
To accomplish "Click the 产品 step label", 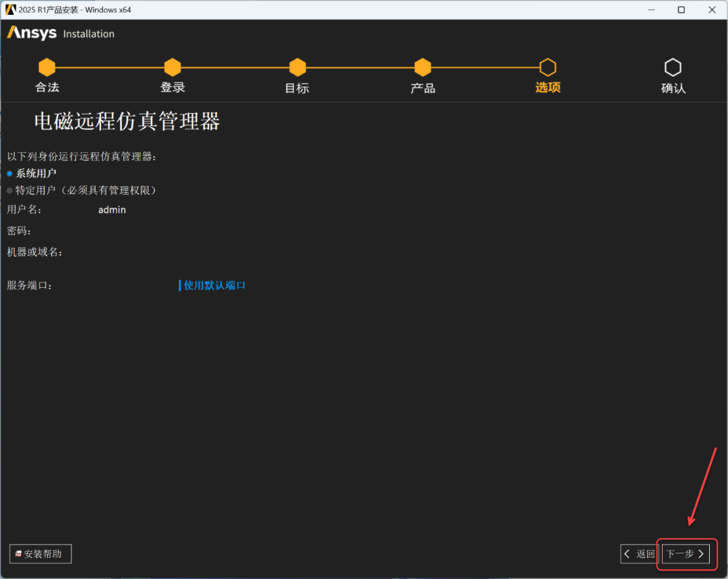I will coord(423,88).
